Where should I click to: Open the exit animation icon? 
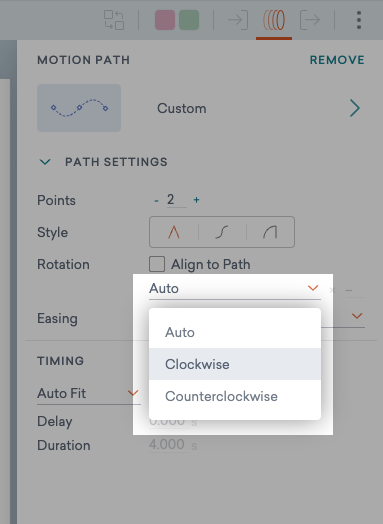pyautogui.click(x=310, y=20)
